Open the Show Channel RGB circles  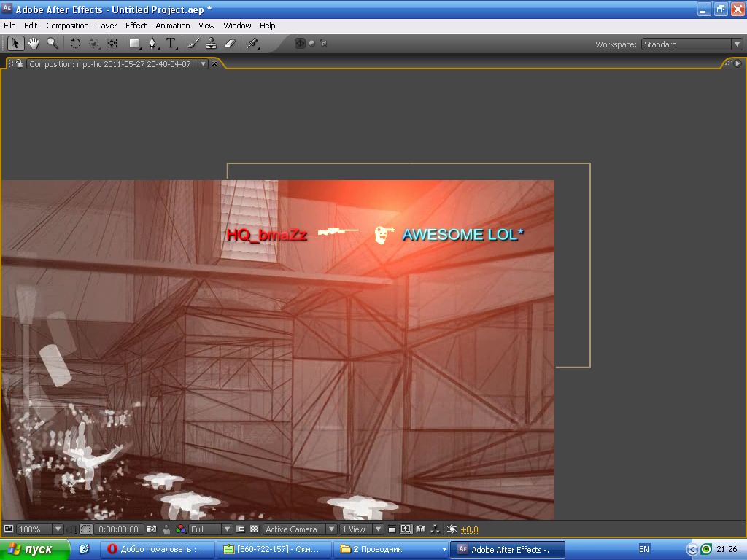click(181, 529)
